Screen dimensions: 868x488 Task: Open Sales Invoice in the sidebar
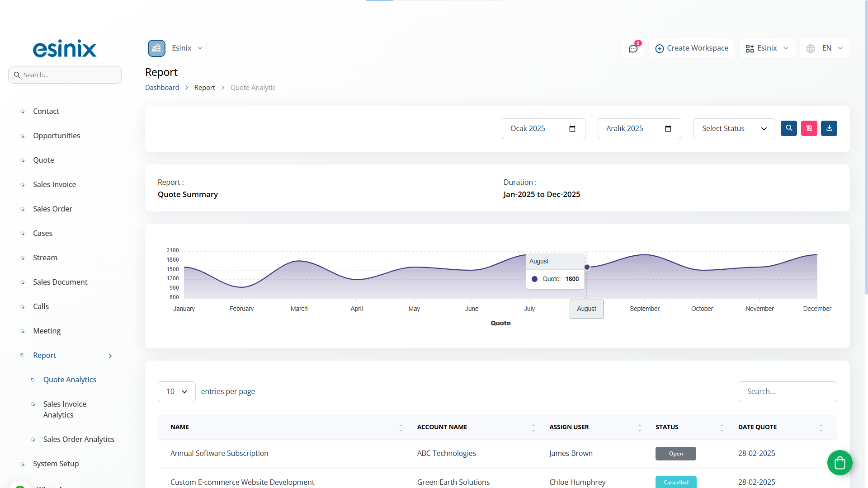(54, 184)
